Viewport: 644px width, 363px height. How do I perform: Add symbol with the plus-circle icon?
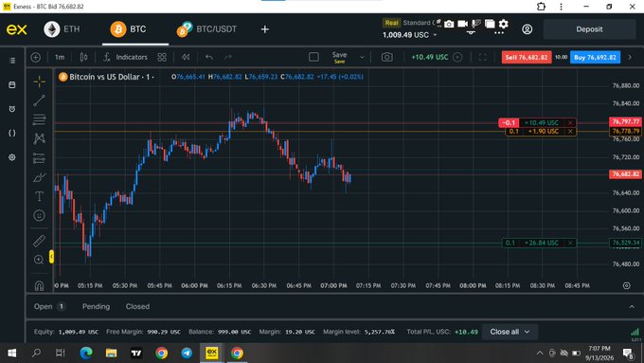tap(36, 57)
